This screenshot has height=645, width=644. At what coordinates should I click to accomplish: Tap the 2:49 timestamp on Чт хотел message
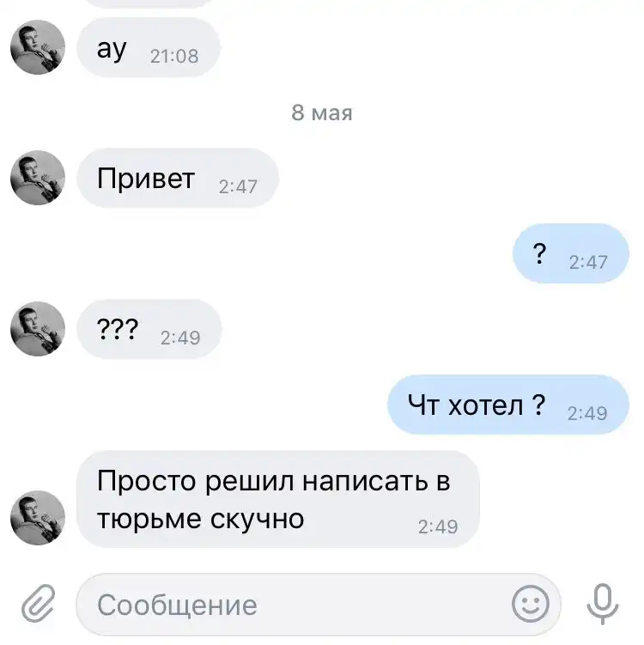click(587, 413)
